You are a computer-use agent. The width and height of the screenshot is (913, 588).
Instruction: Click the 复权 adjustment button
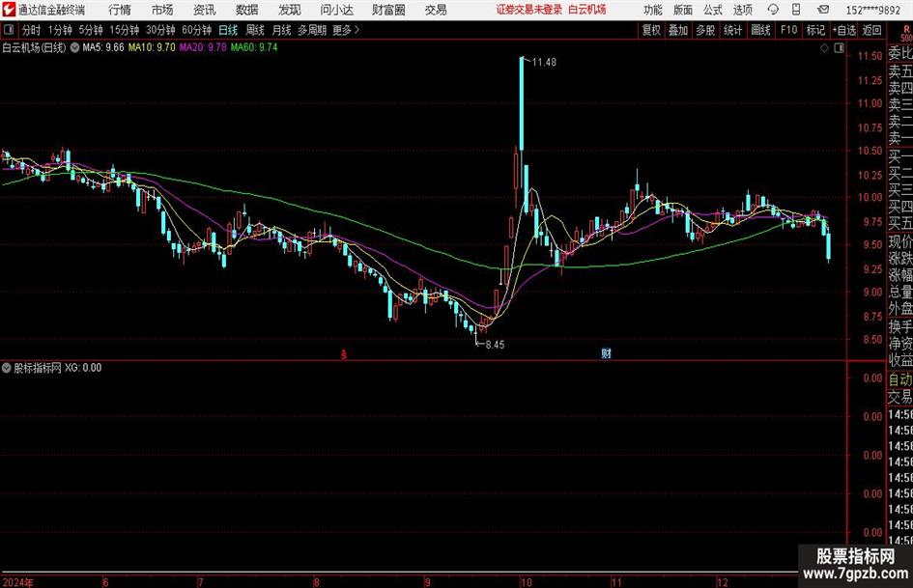click(x=651, y=30)
